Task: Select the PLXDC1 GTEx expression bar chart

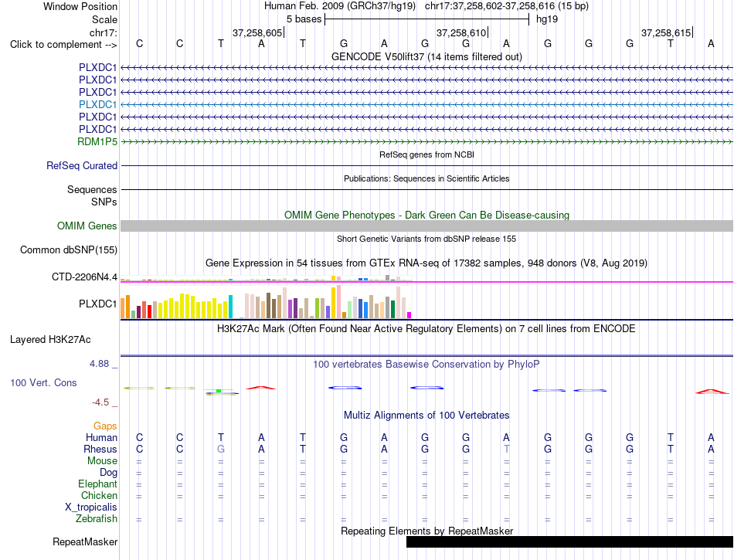Action: 266,302
